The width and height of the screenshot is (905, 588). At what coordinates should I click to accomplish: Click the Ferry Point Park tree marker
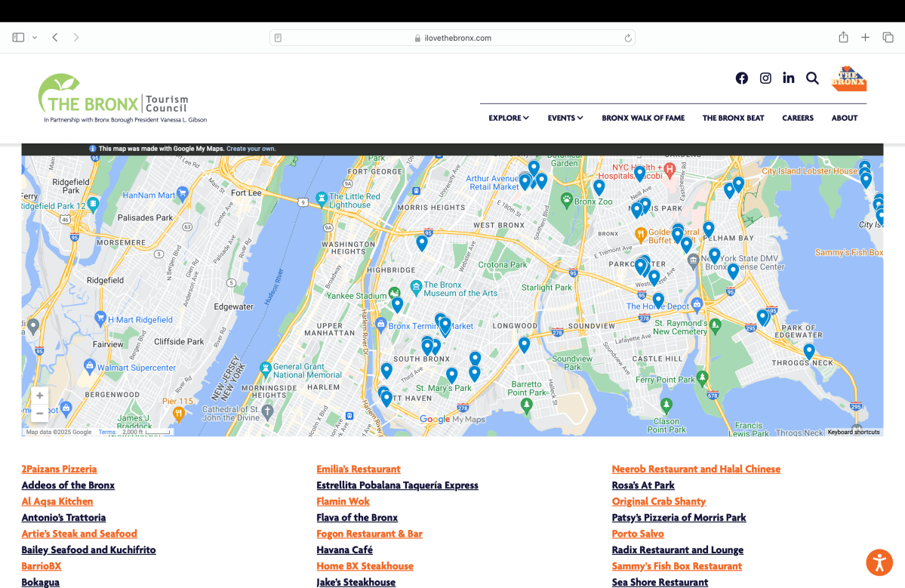pyautogui.click(x=702, y=378)
